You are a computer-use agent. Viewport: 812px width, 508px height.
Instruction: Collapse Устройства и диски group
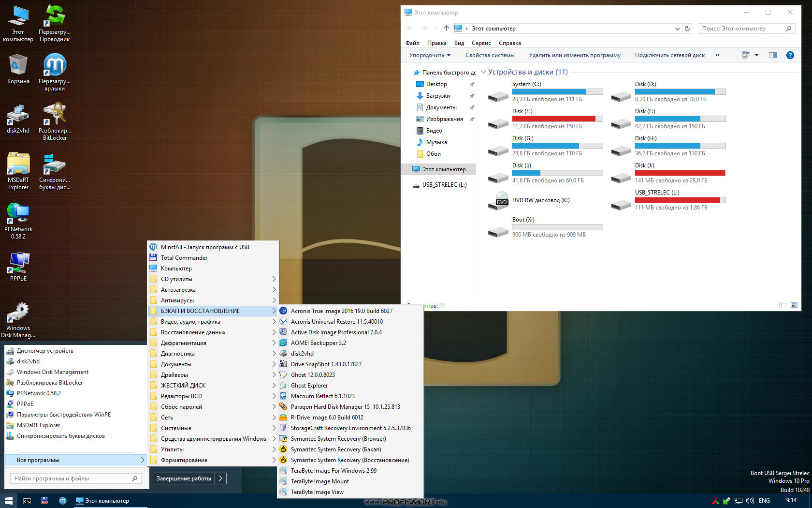[483, 72]
